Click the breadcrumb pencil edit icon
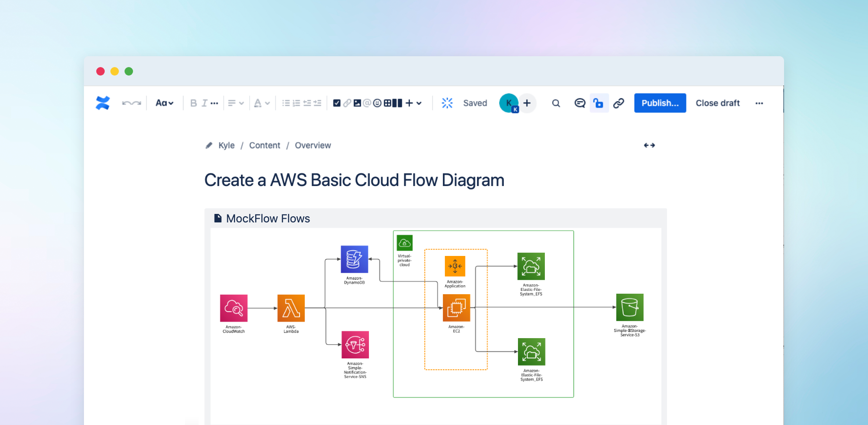This screenshot has width=868, height=425. point(209,145)
